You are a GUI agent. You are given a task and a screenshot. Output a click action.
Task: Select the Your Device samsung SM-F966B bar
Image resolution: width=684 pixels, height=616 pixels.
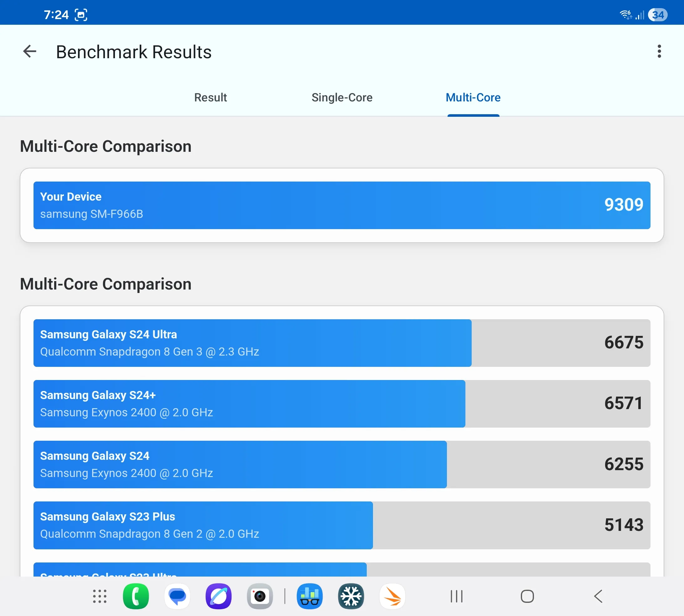pos(342,205)
